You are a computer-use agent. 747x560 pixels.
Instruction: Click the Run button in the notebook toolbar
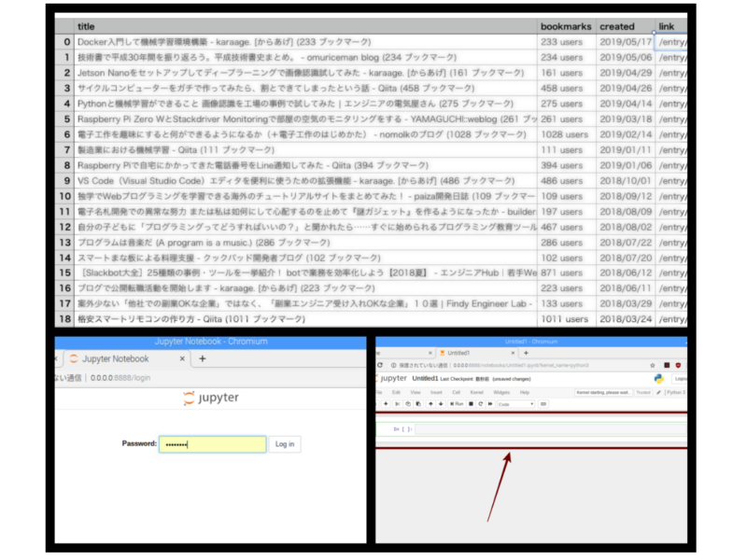tap(457, 404)
